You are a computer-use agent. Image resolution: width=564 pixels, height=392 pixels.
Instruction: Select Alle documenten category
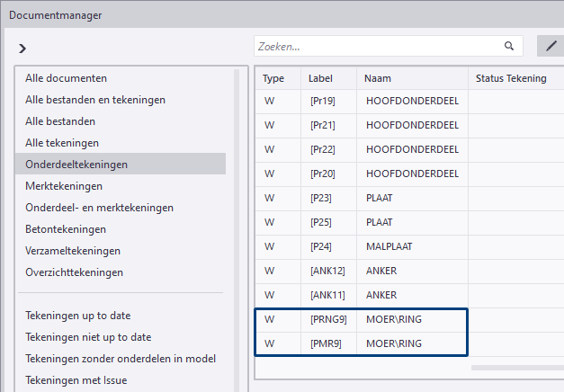[66, 78]
